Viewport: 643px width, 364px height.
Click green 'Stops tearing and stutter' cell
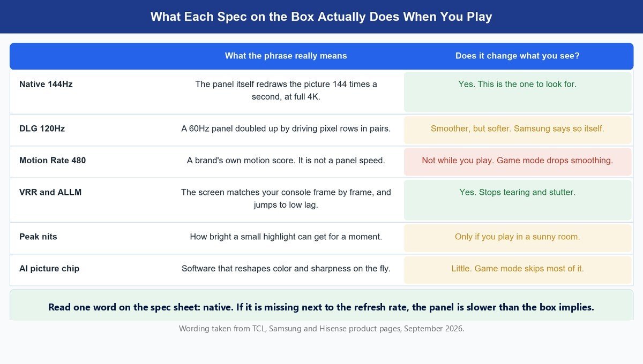518,200
